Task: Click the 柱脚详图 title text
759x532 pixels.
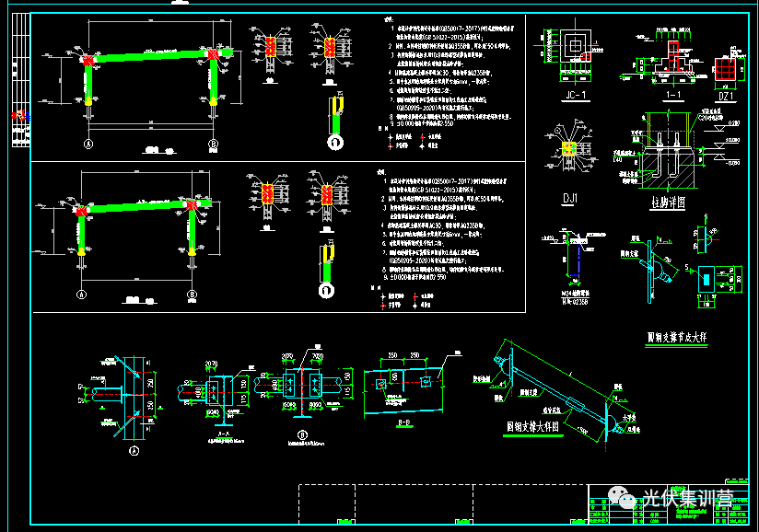Action: tap(671, 200)
